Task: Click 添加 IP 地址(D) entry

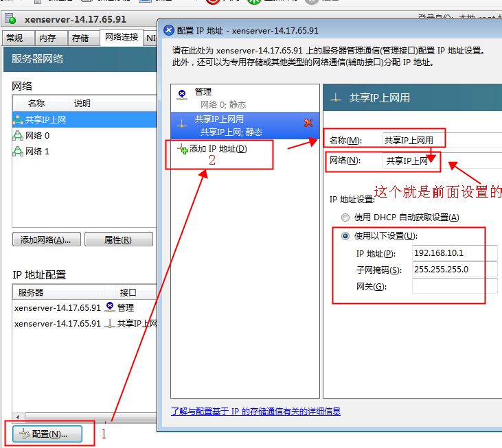Action: [213, 149]
